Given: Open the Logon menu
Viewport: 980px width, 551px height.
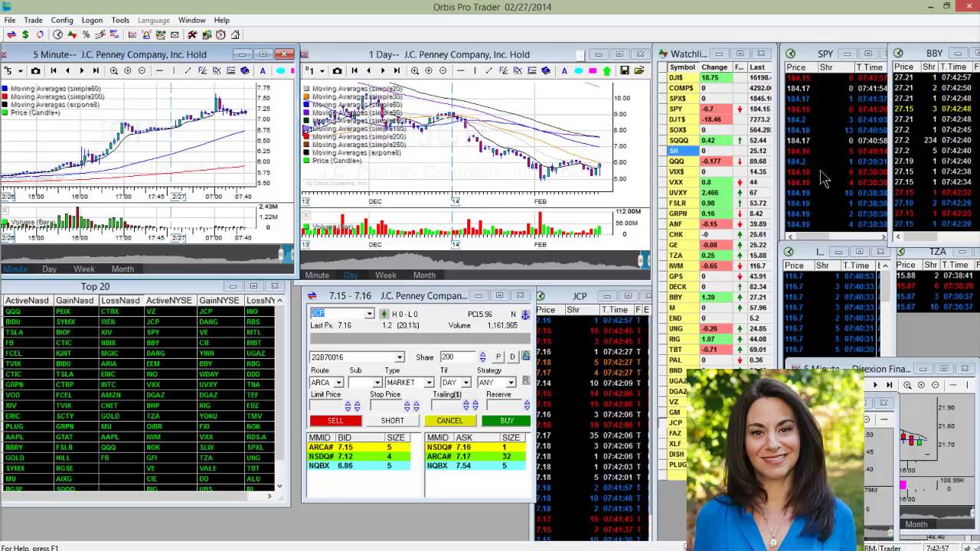Looking at the screenshot, I should click(x=92, y=20).
